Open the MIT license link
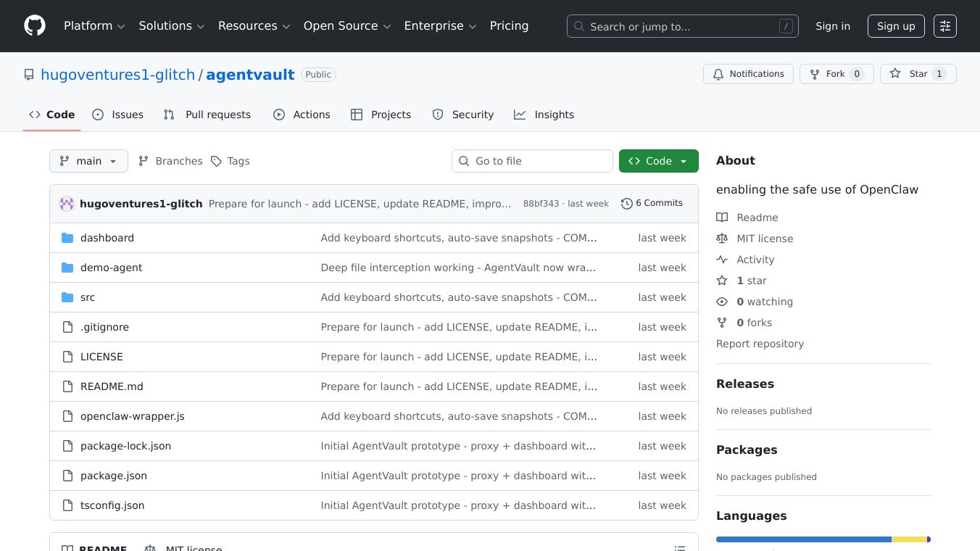The width and height of the screenshot is (980, 551). tap(764, 239)
